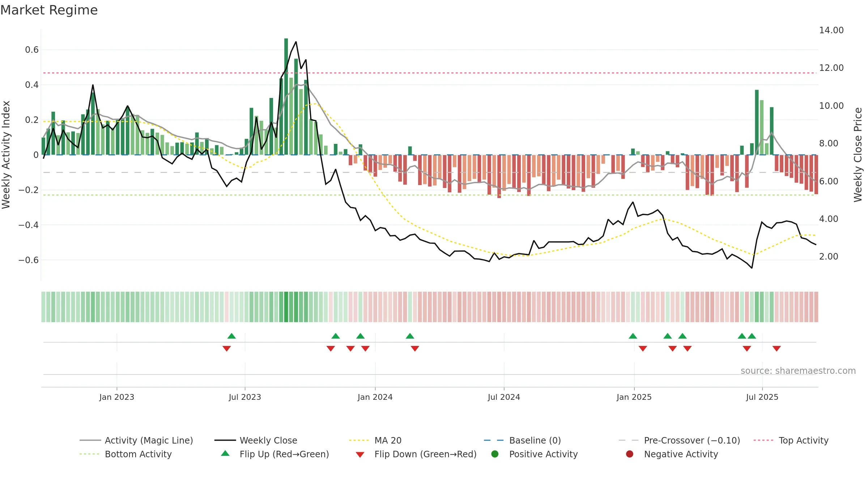Toggle Flip Up (Red→Green) legend entry
Image resolution: width=868 pixels, height=488 pixels.
point(275,454)
